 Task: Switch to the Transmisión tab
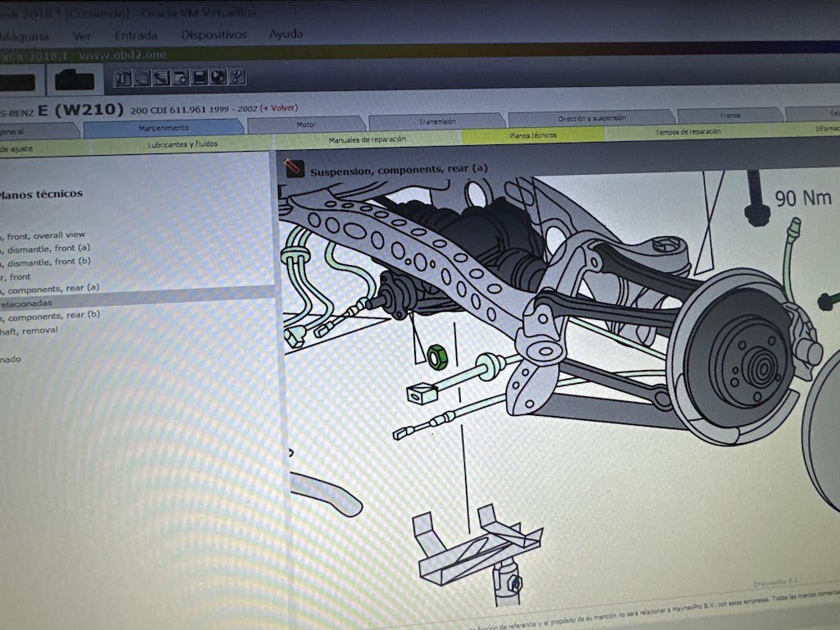point(436,121)
